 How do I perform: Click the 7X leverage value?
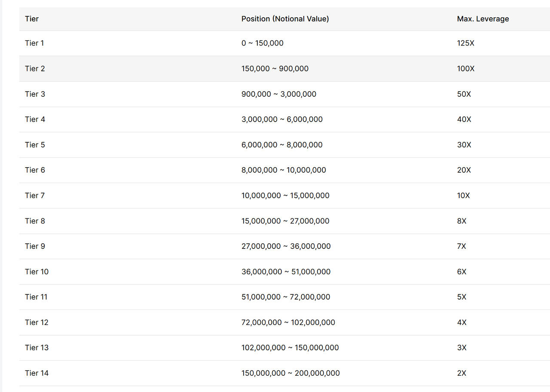click(x=461, y=246)
